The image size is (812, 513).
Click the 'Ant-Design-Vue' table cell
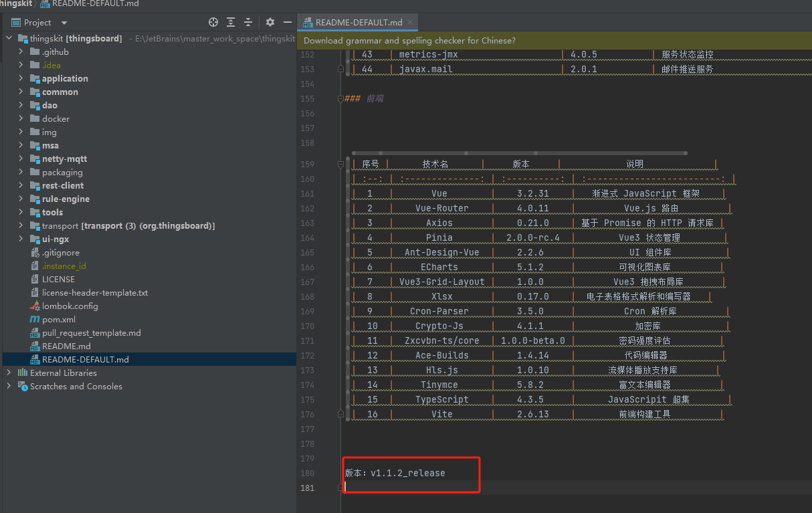[x=441, y=252]
